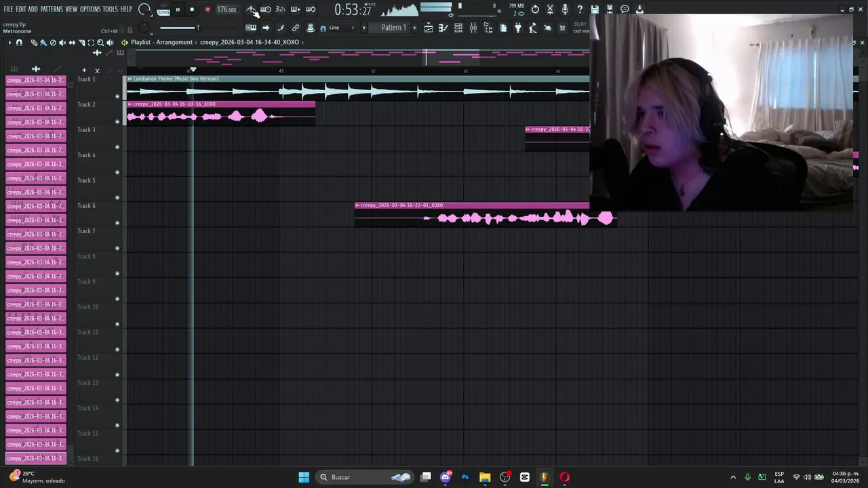Open the Browser panel icon
This screenshot has height=488, width=868.
click(x=488, y=28)
